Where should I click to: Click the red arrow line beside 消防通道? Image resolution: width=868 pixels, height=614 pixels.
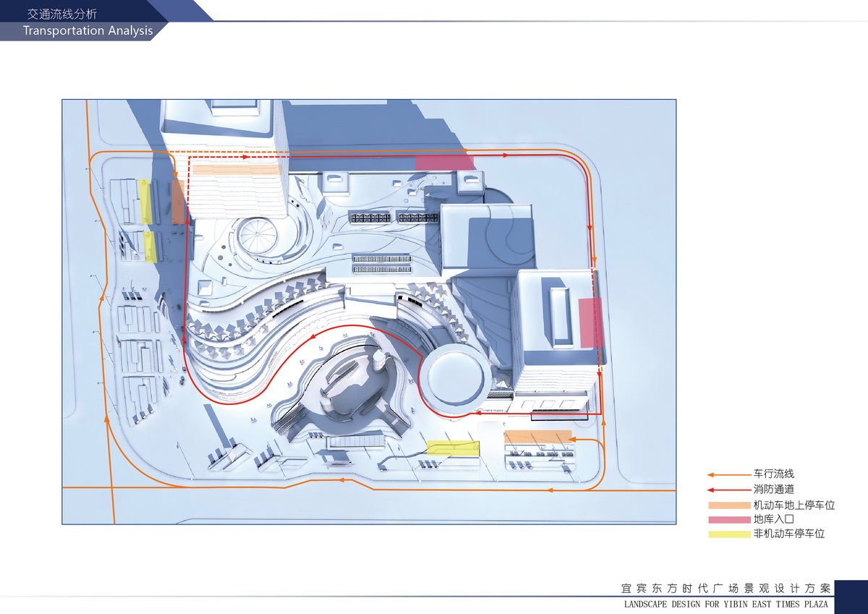(x=729, y=490)
